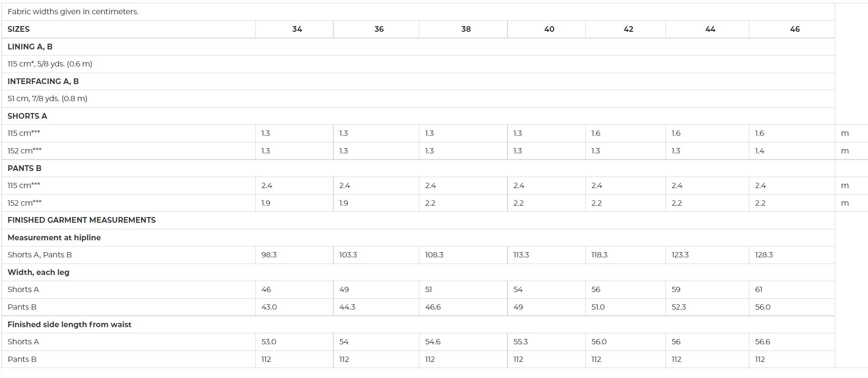The image size is (868, 378).
Task: Click the size 34 column header
Action: (x=297, y=29)
